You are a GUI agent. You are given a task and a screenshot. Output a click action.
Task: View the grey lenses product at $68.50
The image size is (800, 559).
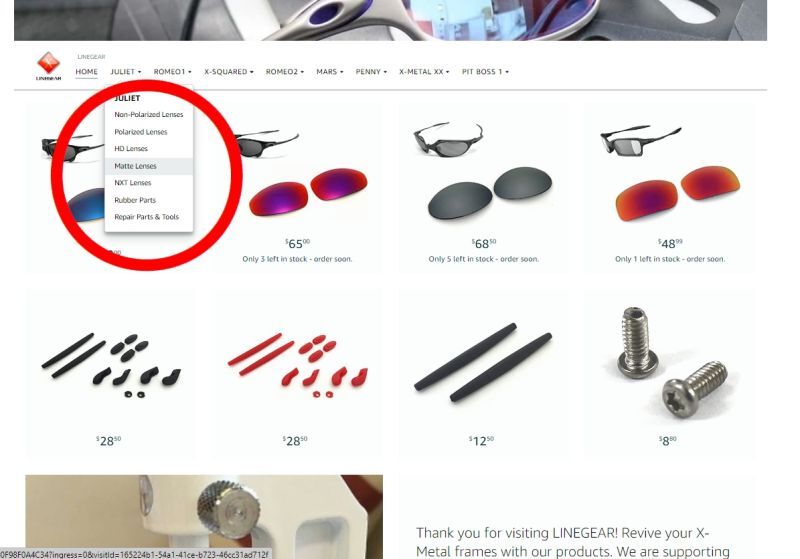click(484, 172)
